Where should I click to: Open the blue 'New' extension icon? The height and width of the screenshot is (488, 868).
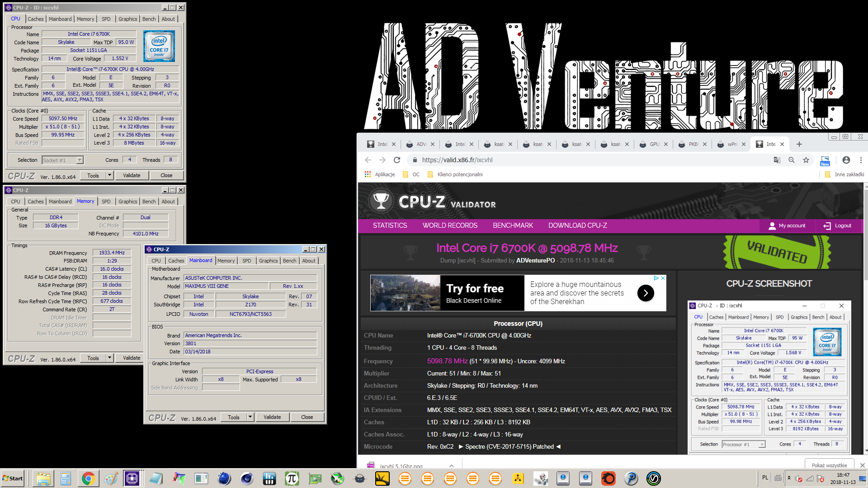(825, 161)
